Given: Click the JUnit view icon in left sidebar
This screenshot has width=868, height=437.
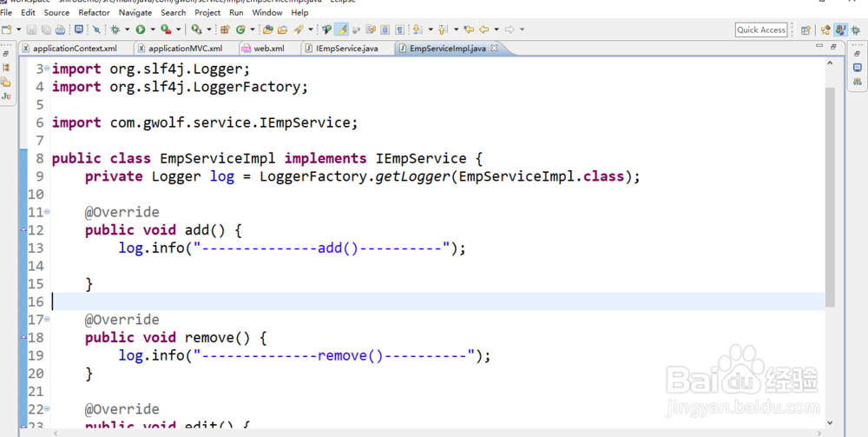Looking at the screenshot, I should click(6, 96).
